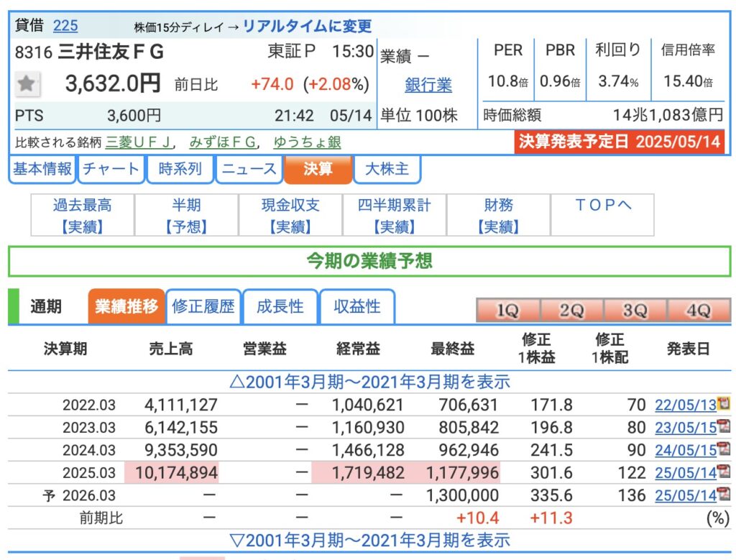Open the 銀行業 sector link

(428, 85)
